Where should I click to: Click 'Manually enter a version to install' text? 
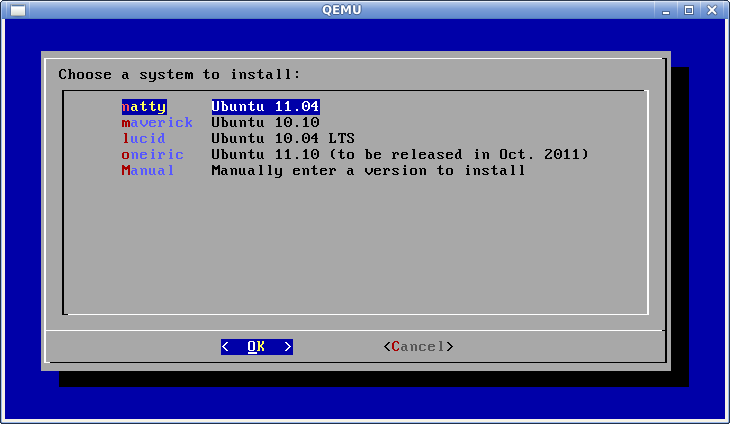[368, 170]
